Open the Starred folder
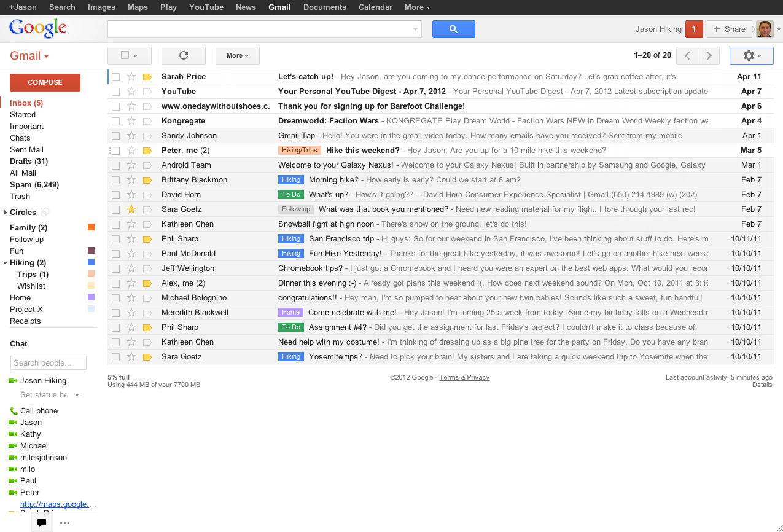This screenshot has width=783, height=532. point(23,115)
